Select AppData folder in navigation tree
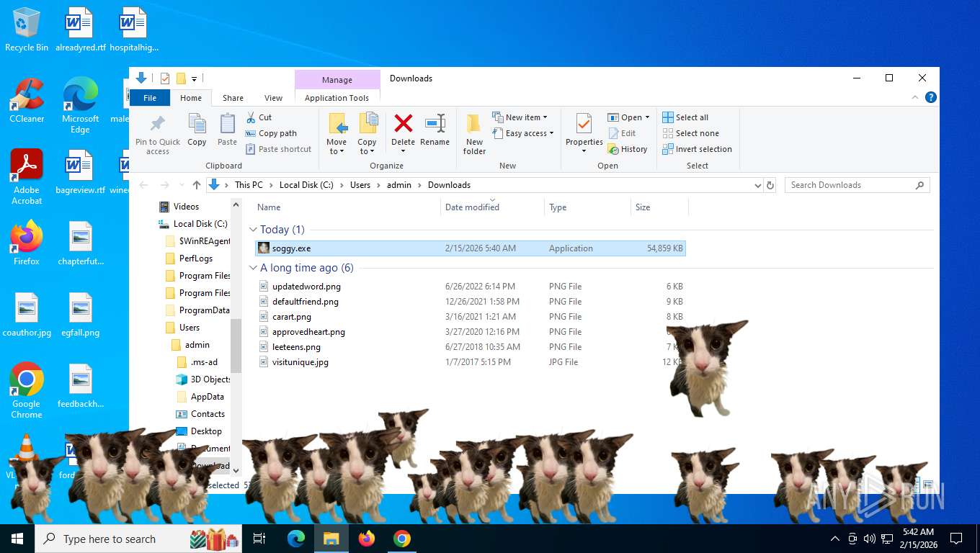 click(207, 397)
